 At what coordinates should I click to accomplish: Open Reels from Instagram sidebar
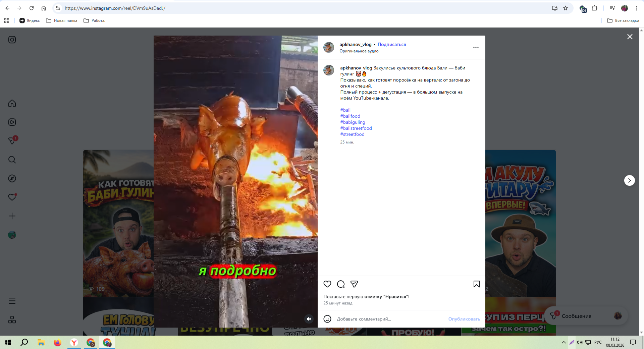pyautogui.click(x=12, y=122)
